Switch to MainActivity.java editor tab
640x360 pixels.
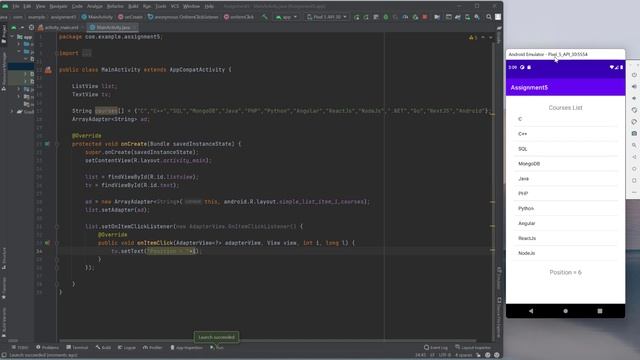113,27
